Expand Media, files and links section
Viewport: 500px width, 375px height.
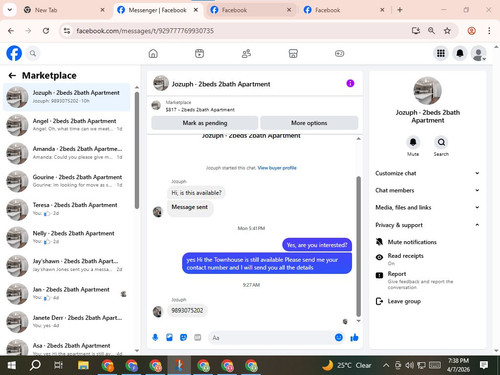pyautogui.click(x=427, y=207)
